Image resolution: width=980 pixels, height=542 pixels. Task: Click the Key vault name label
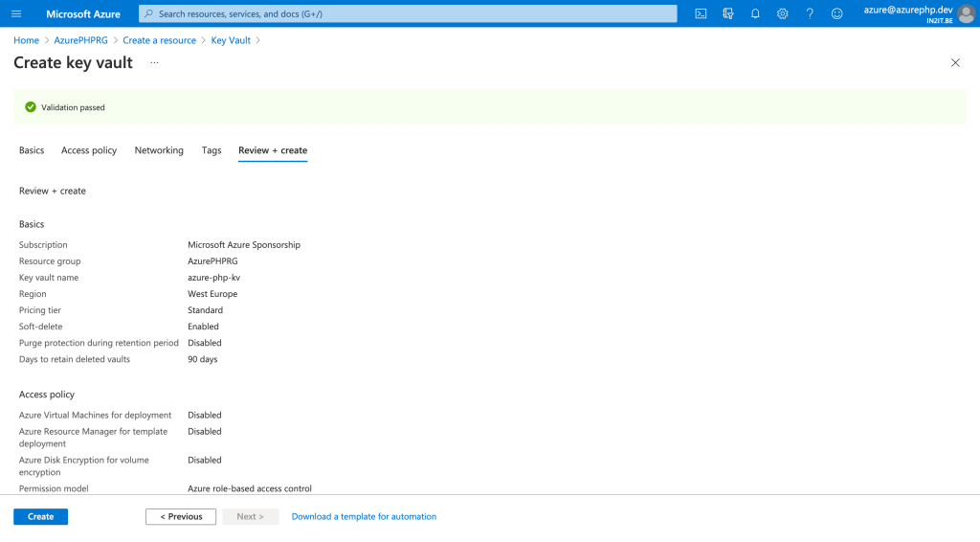click(49, 277)
